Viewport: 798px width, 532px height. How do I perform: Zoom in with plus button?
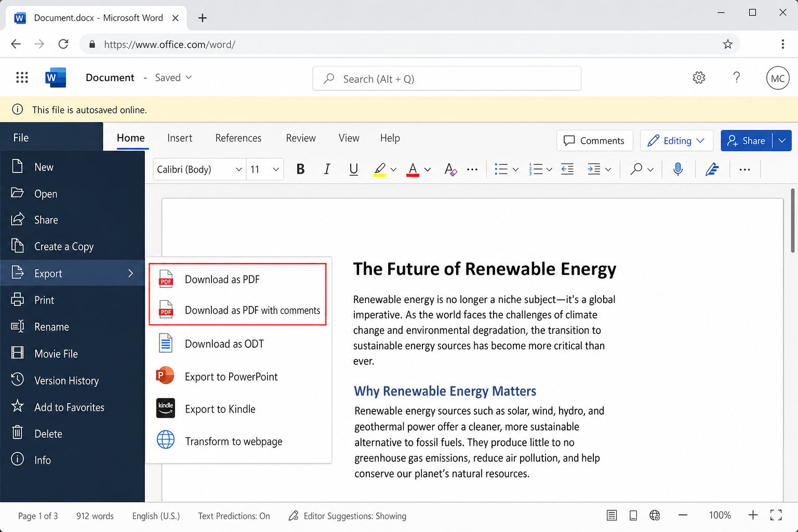pyautogui.click(x=753, y=515)
